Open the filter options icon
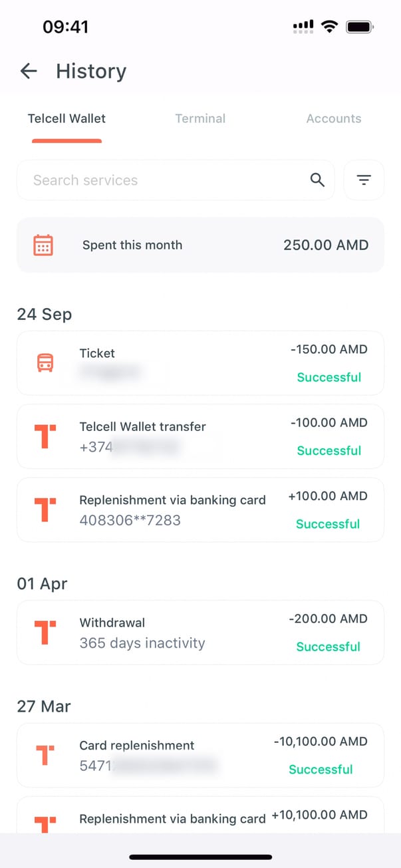Image resolution: width=401 pixels, height=868 pixels. click(x=364, y=180)
